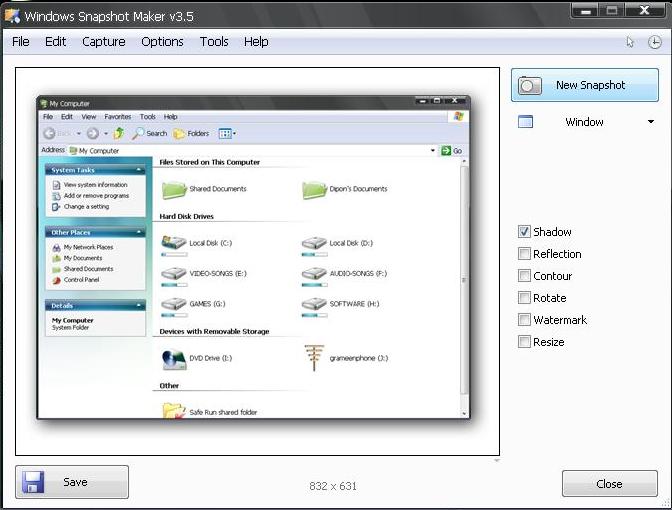Screen dimensions: 672x510
Task: Click Change a setting link
Action: coord(86,207)
